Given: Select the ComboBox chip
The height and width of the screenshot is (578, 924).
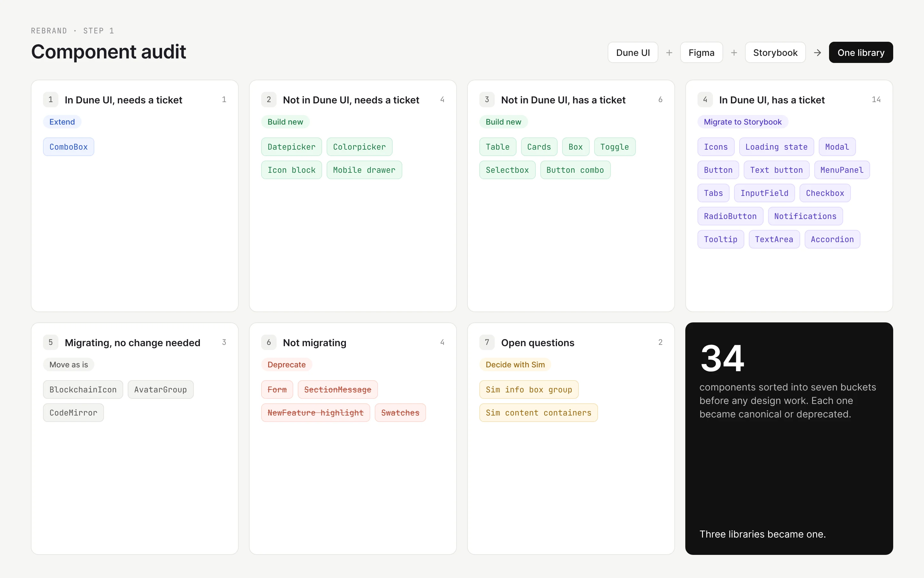Looking at the screenshot, I should tap(69, 147).
